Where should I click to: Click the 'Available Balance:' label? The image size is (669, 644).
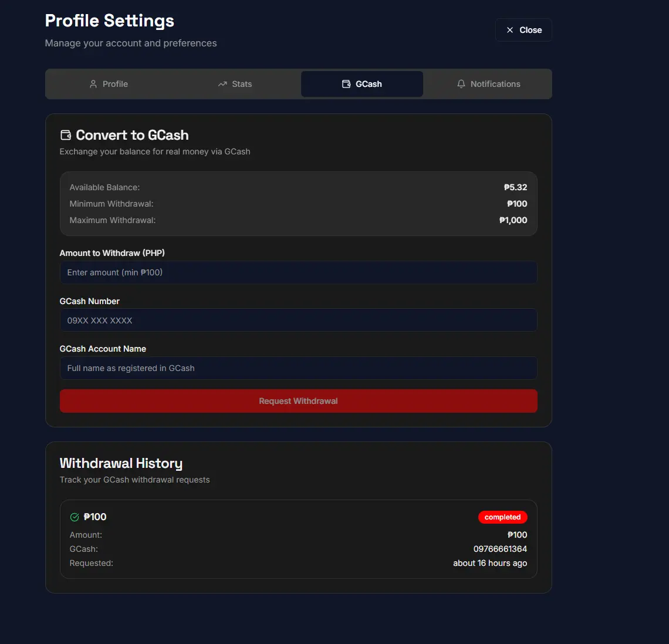click(x=104, y=187)
